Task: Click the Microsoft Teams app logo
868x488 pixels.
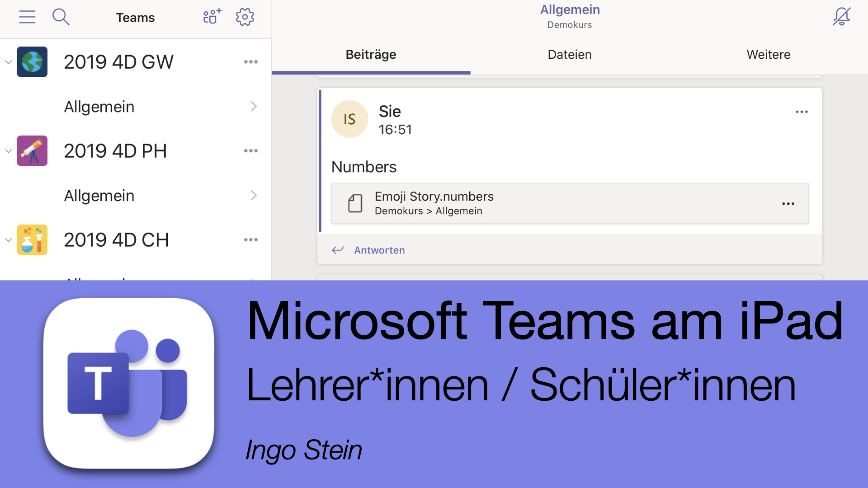Action: point(129,383)
